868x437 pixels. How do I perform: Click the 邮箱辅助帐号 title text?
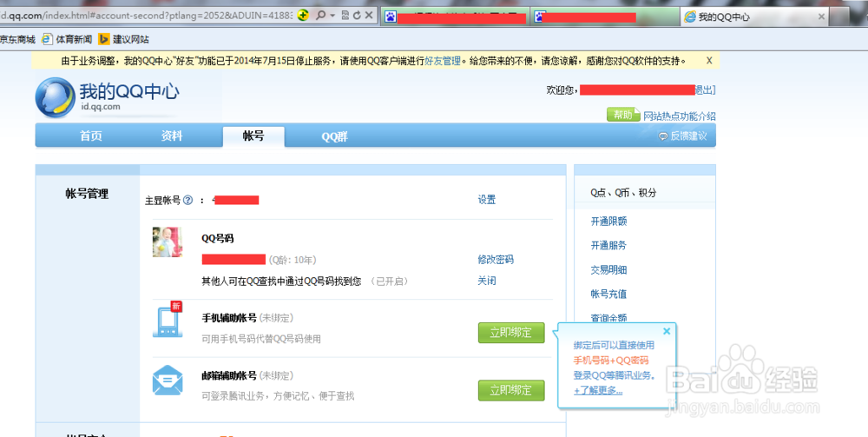[x=228, y=375]
